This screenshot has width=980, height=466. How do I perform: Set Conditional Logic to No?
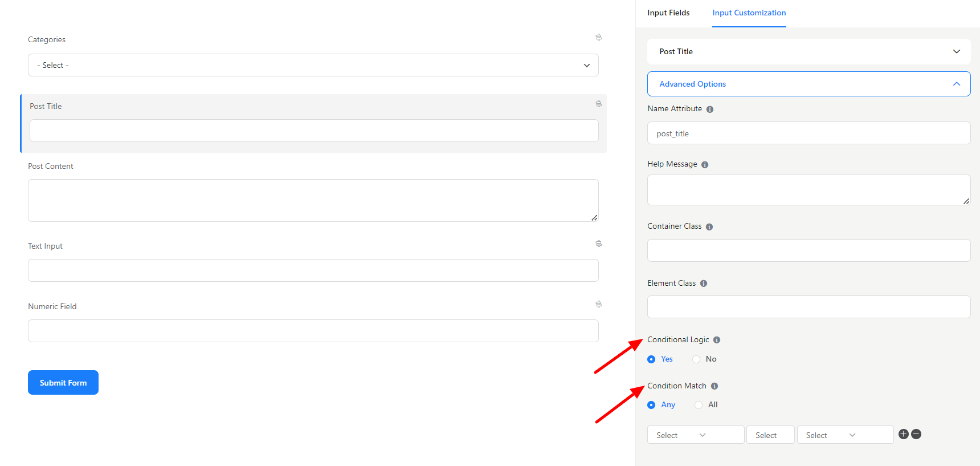point(696,359)
